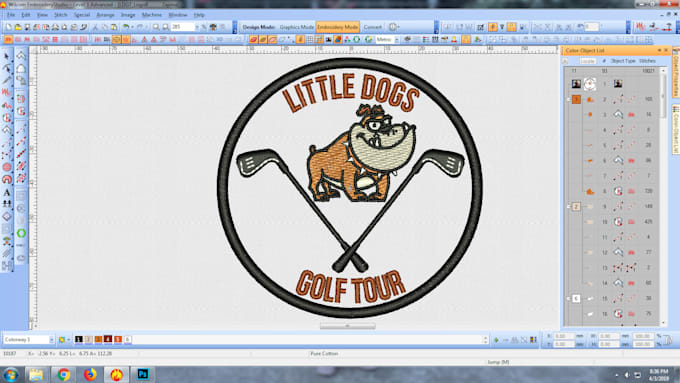Image resolution: width=680 pixels, height=383 pixels.
Task: Collapse color group 6 in Color-Object List
Action: point(569,298)
